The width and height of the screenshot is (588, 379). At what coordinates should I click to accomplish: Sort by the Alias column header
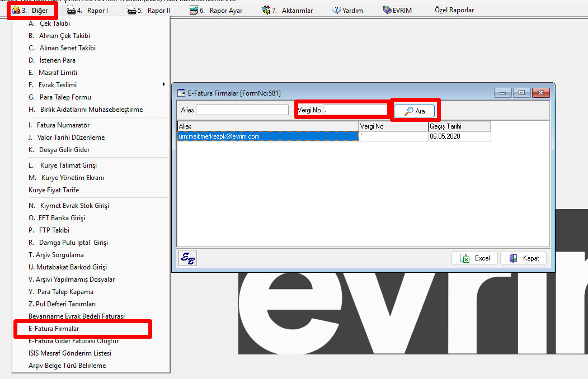pyautogui.click(x=268, y=126)
